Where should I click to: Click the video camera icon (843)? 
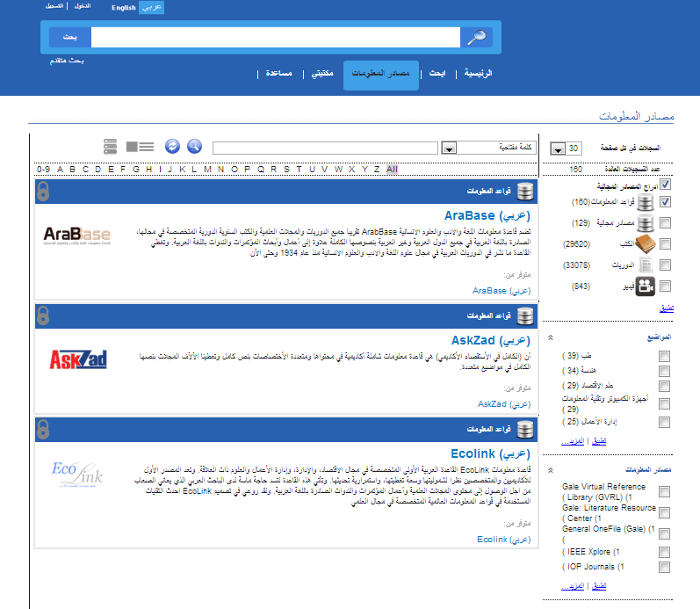pyautogui.click(x=645, y=286)
